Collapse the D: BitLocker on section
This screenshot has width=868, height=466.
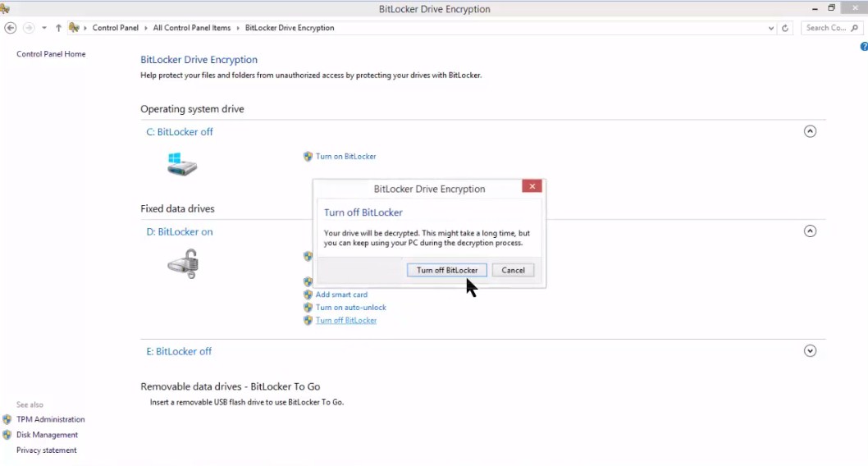[810, 231]
